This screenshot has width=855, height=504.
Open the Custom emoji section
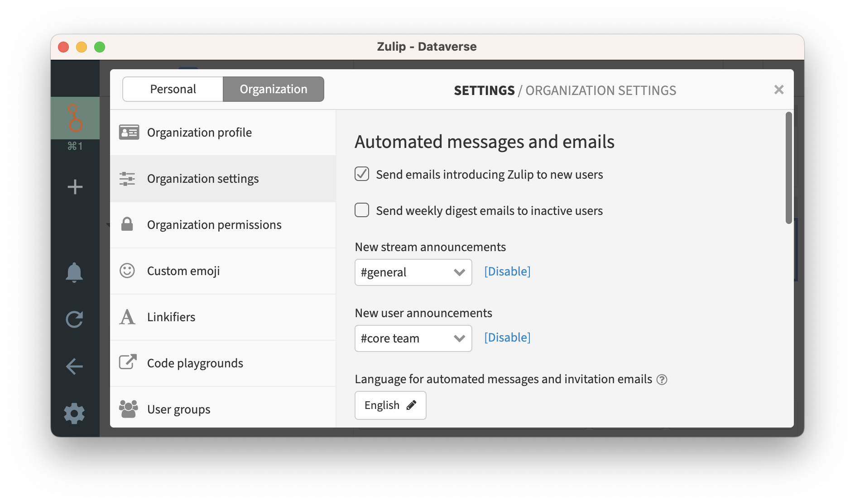pos(183,271)
